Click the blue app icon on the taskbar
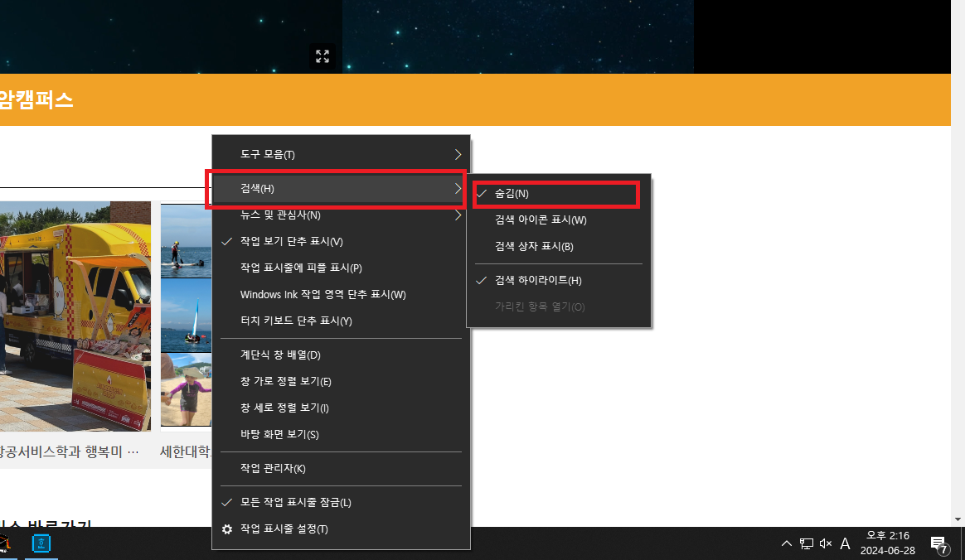This screenshot has width=965, height=560. pyautogui.click(x=41, y=543)
